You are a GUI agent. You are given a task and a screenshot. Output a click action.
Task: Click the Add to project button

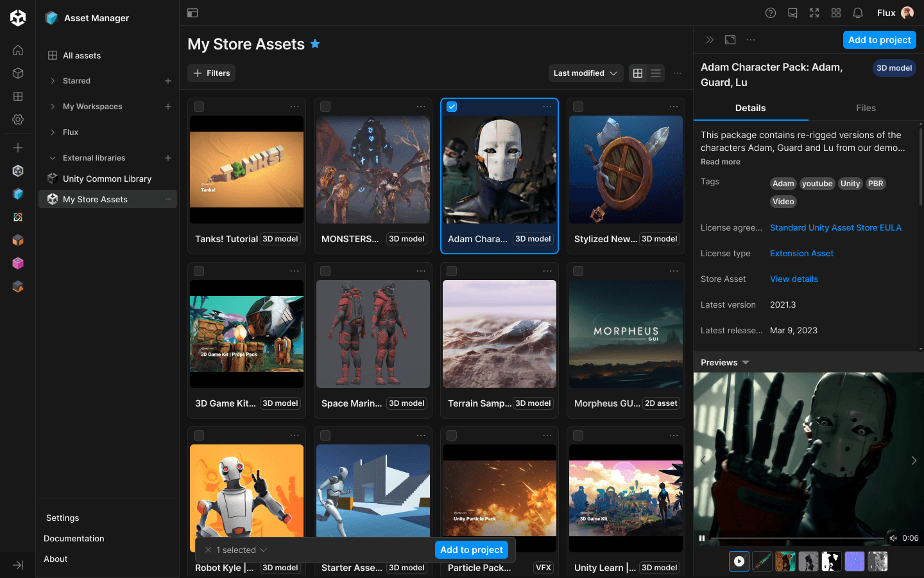click(879, 39)
